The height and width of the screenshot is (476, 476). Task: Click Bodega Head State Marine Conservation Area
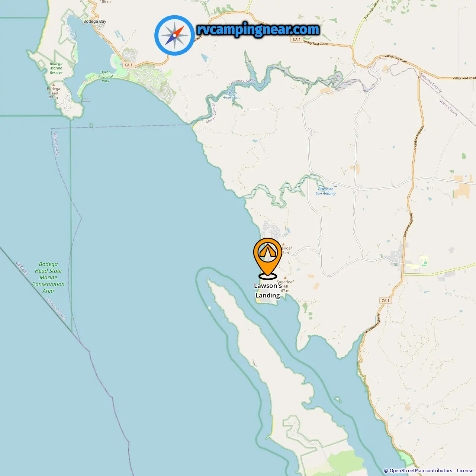[48, 277]
